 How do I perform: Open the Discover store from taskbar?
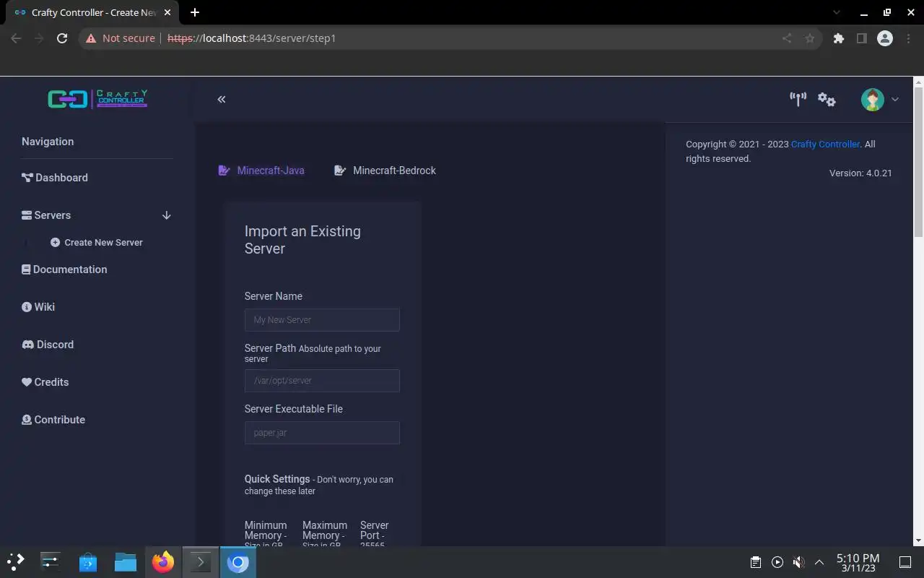point(88,562)
